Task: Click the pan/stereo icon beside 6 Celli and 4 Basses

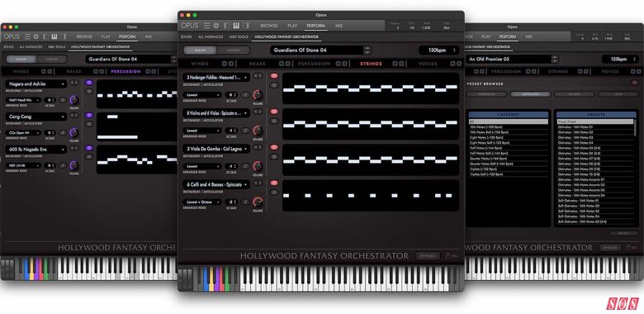Action: 258,183
